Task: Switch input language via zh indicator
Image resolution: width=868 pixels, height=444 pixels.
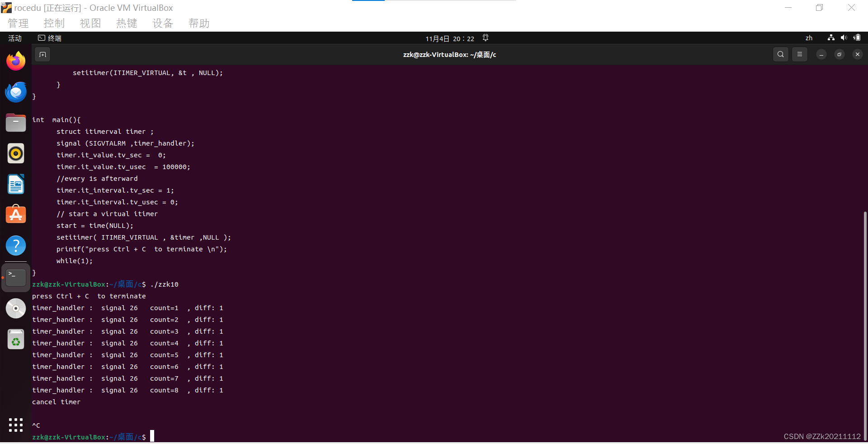Action: click(809, 38)
